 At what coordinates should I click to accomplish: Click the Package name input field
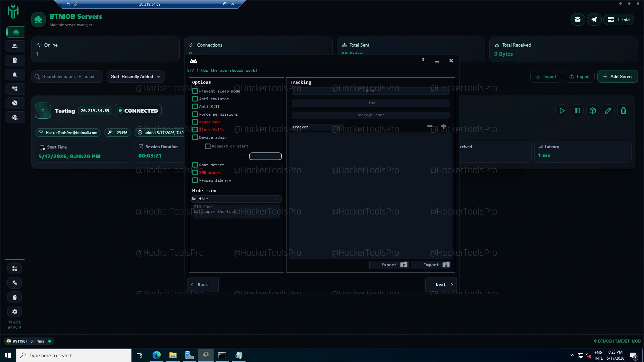[370, 115]
